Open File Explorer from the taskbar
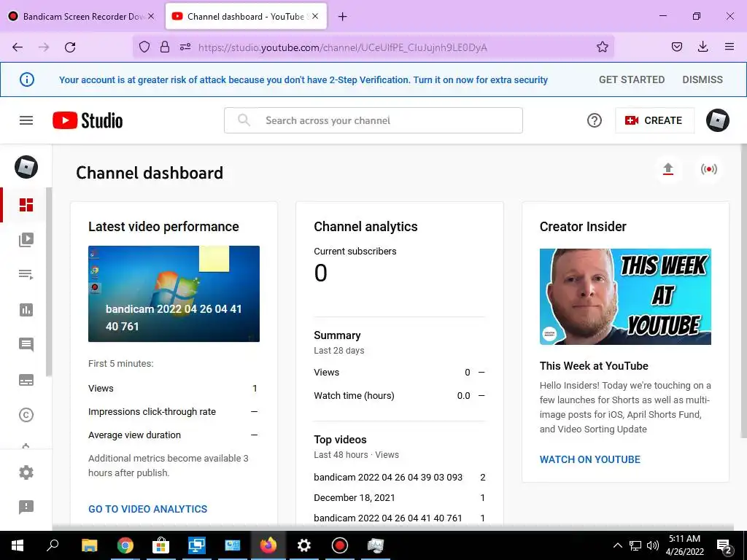747x560 pixels. point(89,545)
